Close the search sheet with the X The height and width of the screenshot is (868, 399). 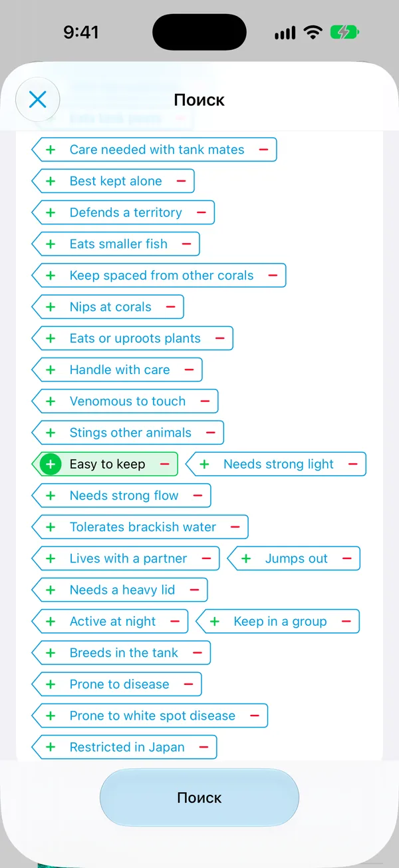pos(38,100)
